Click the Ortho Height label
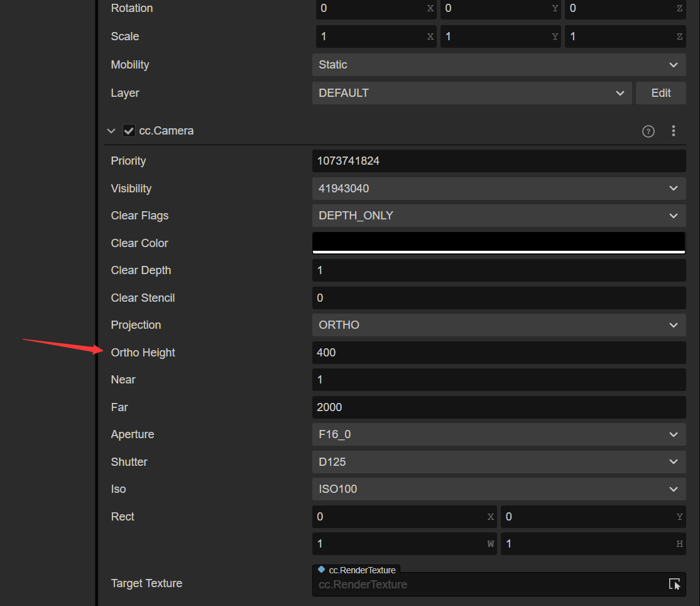The image size is (700, 606). [143, 353]
